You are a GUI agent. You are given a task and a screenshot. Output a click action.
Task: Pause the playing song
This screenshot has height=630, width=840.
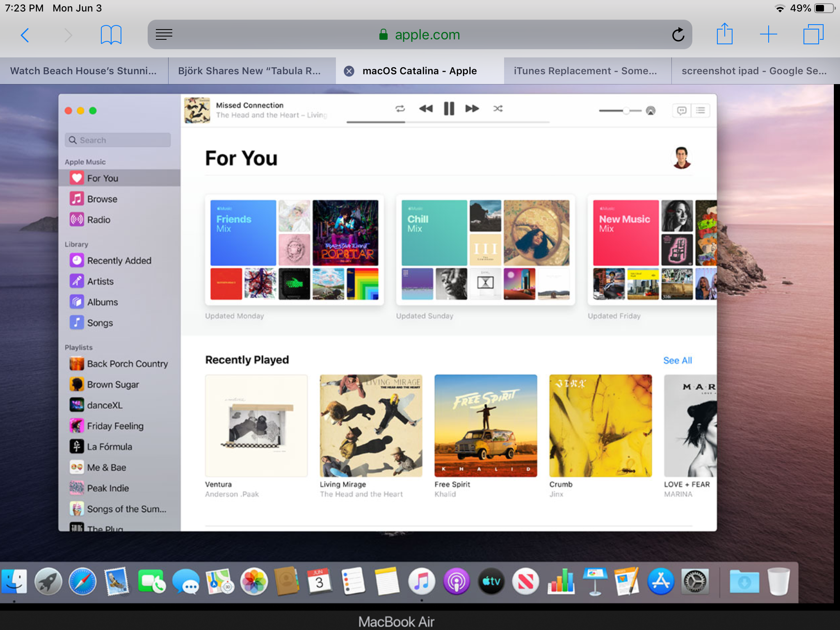[449, 109]
